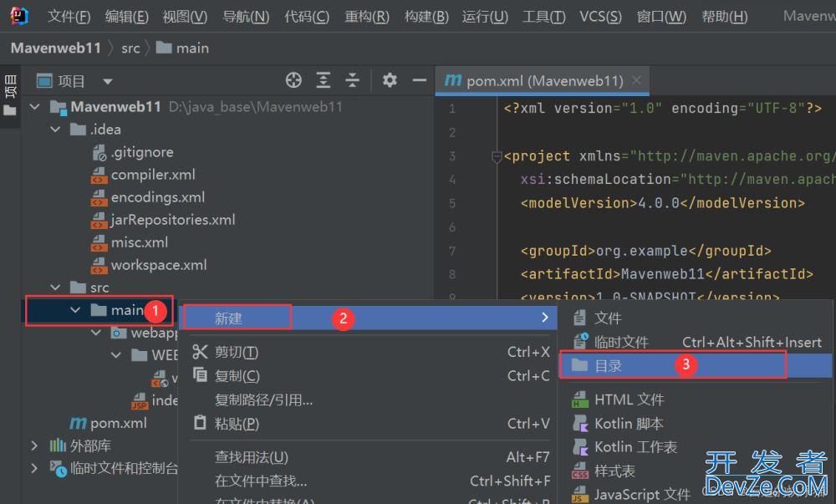Collapse the WEB-INF folder chevron
This screenshot has width=836, height=504.
[x=116, y=355]
